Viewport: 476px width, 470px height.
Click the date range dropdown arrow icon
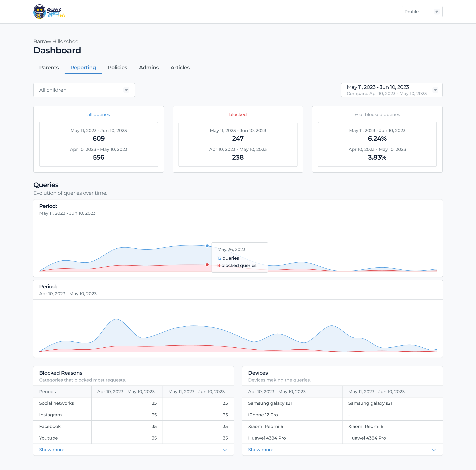click(x=435, y=90)
